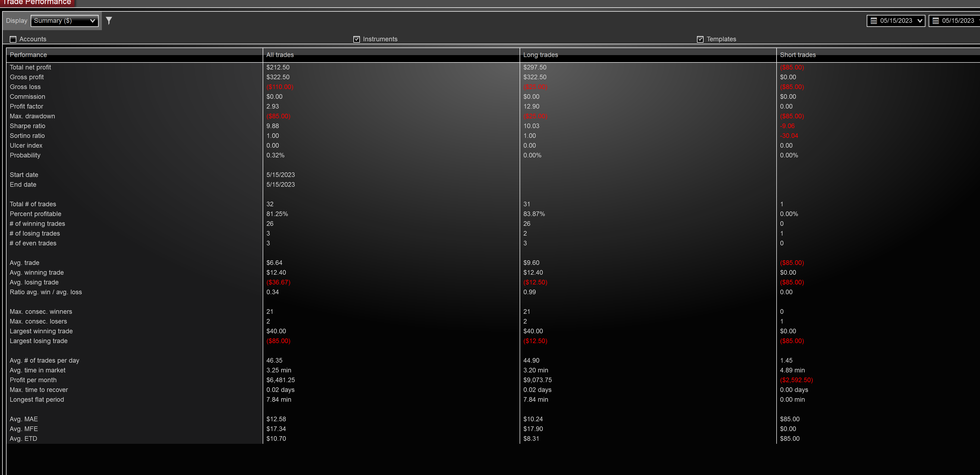
Task: Select the Max. consec. winners label
Action: click(x=41, y=312)
